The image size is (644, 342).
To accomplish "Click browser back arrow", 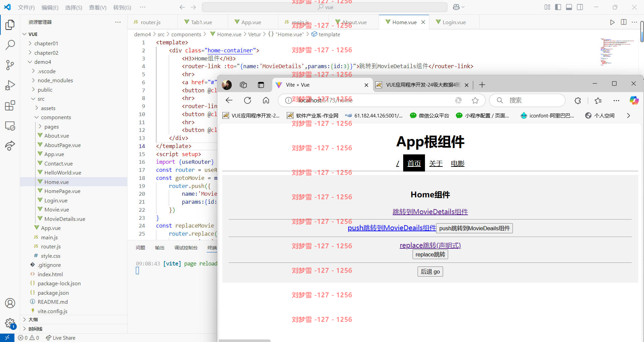I will click(x=229, y=100).
